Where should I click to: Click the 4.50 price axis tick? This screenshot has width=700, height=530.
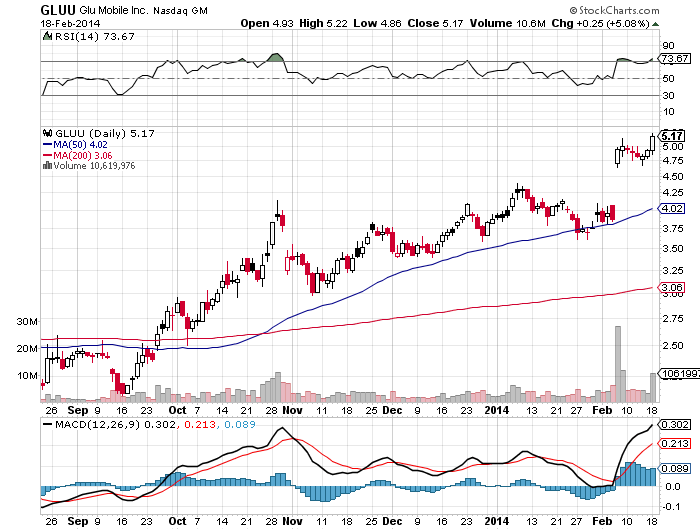point(673,176)
